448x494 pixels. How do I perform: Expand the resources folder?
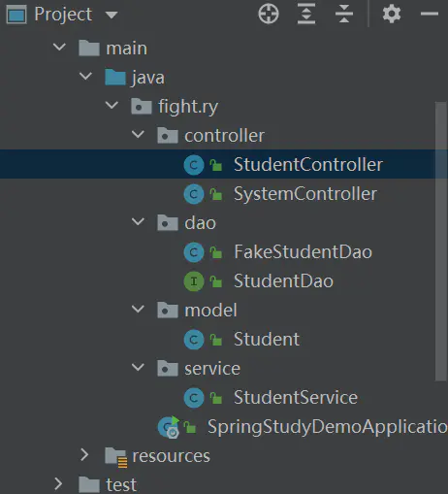click(x=84, y=455)
